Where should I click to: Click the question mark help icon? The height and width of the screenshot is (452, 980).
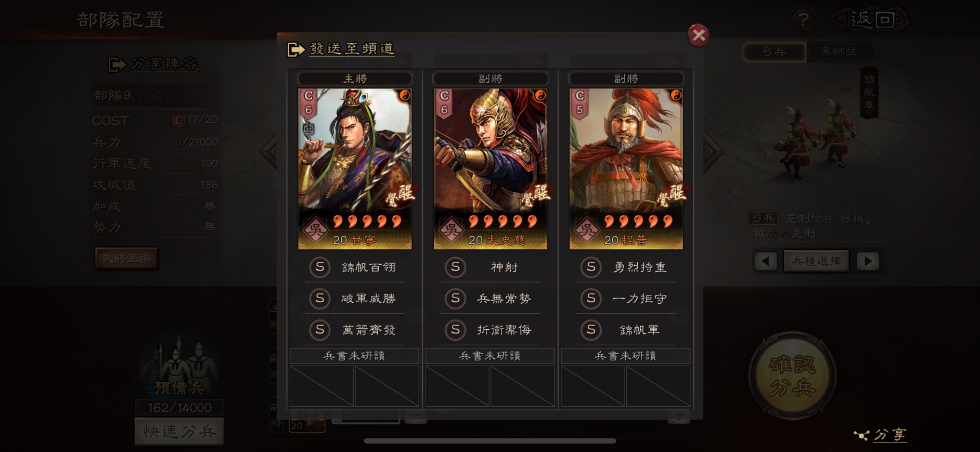pyautogui.click(x=803, y=20)
